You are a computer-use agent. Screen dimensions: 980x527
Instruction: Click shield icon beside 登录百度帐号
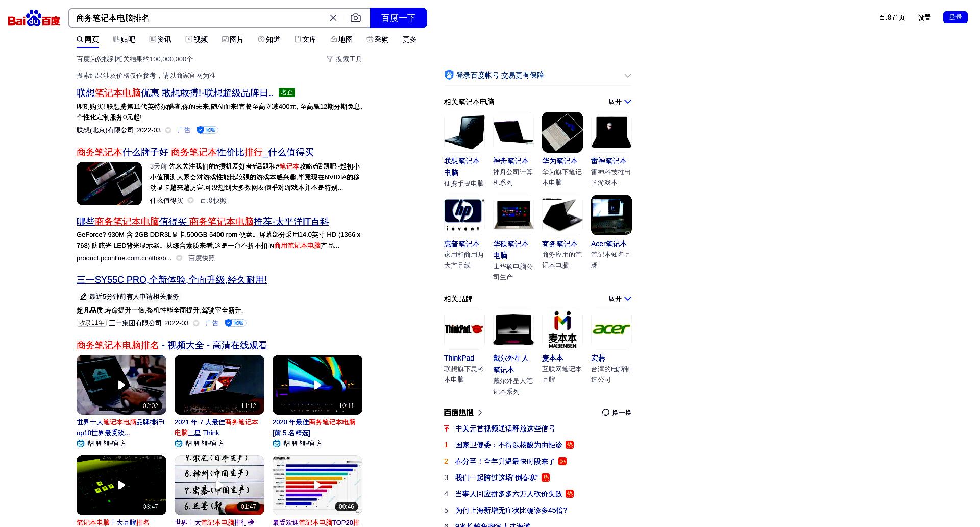click(x=449, y=75)
